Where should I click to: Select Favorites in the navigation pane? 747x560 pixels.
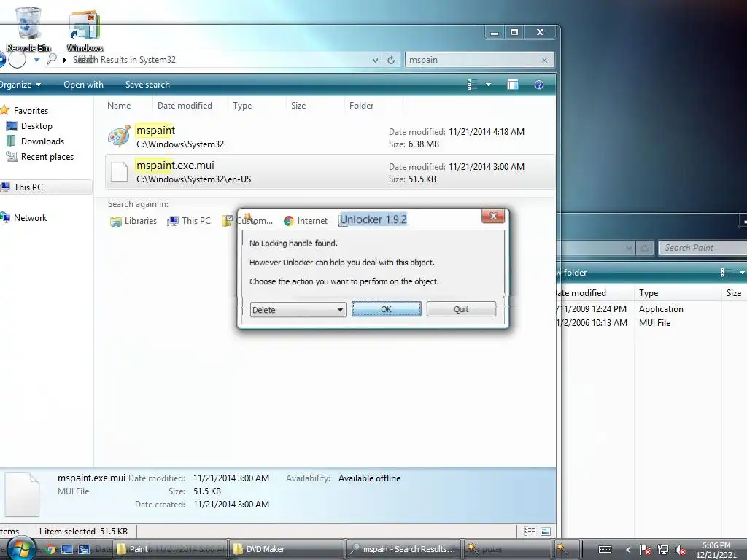point(31,111)
